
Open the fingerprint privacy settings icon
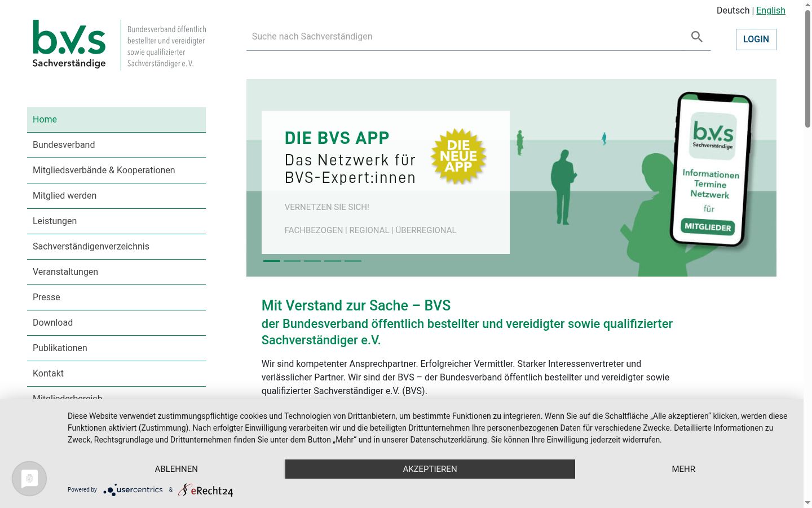pos(29,479)
